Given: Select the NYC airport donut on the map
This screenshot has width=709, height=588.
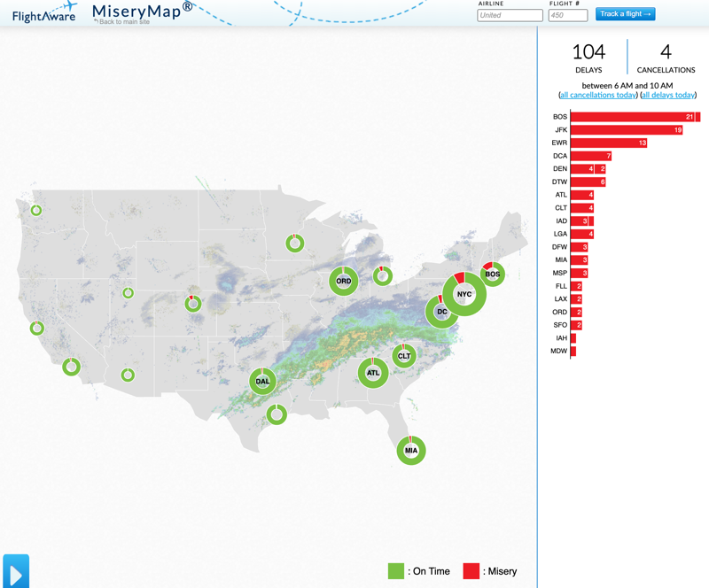Looking at the screenshot, I should pos(464,294).
